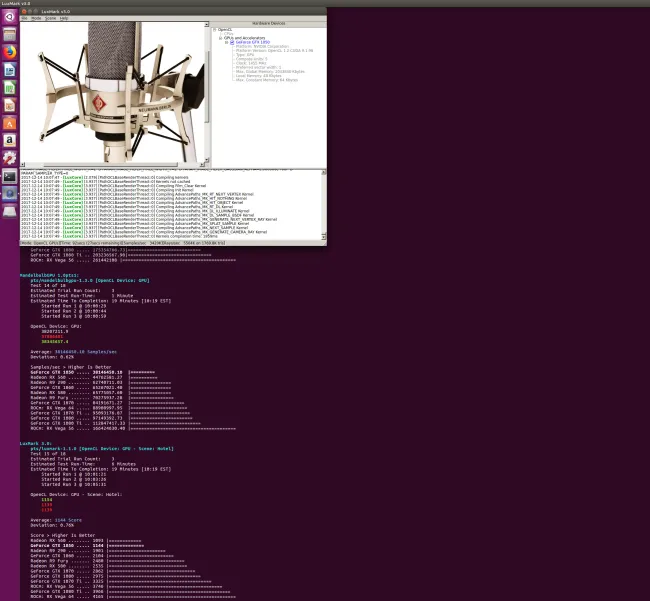Collapse the OpenCL tree node

point(215,30)
